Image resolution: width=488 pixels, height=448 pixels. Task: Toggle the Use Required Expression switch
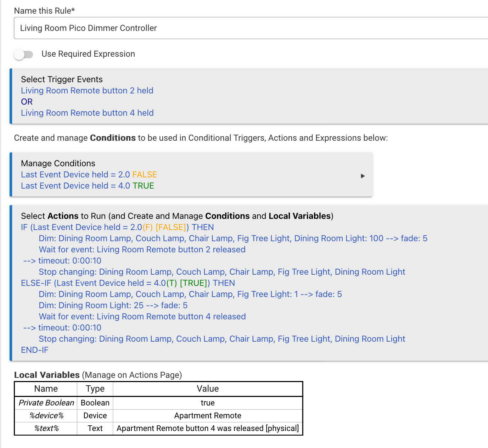(23, 54)
